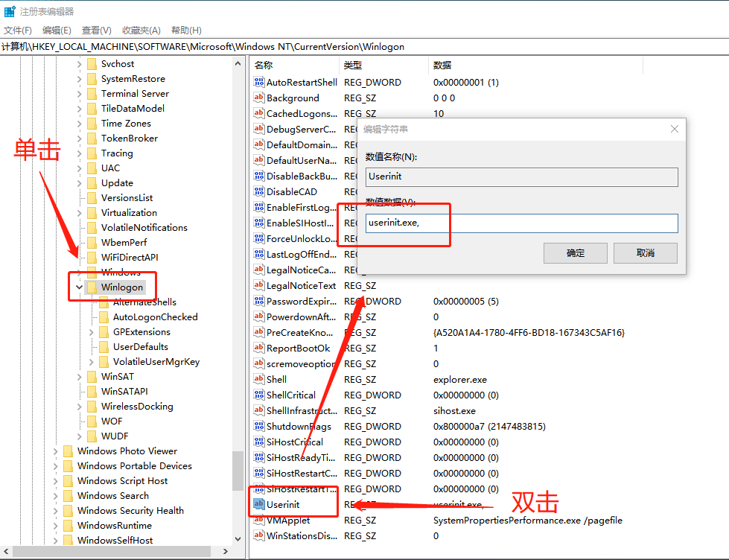Expand the Windows Photo Viewer node
Screen dimensions: 729x560
[x=55, y=451]
